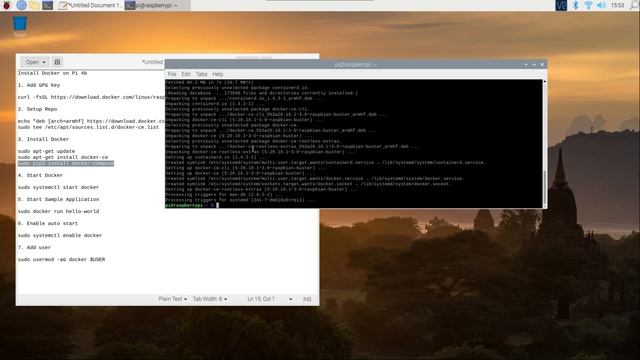Open the Bluetooth tray menu
This screenshot has height=360, width=640.
(x=576, y=5)
